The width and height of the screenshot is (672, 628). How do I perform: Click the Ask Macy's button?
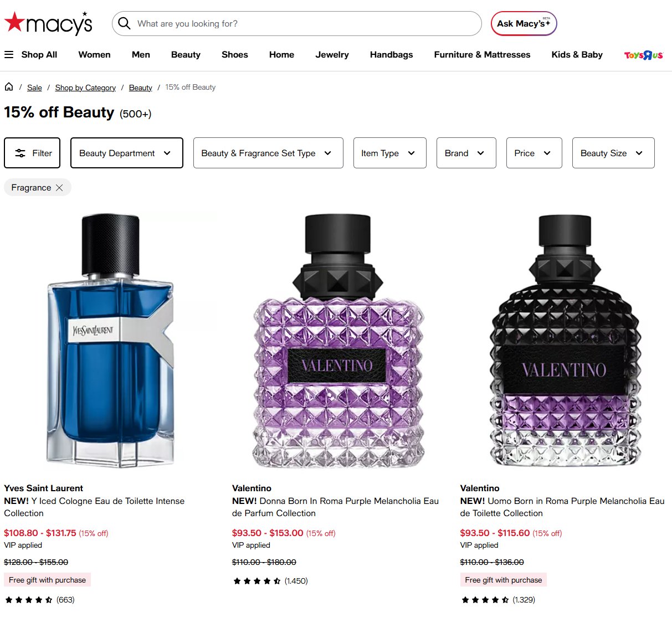(x=524, y=24)
